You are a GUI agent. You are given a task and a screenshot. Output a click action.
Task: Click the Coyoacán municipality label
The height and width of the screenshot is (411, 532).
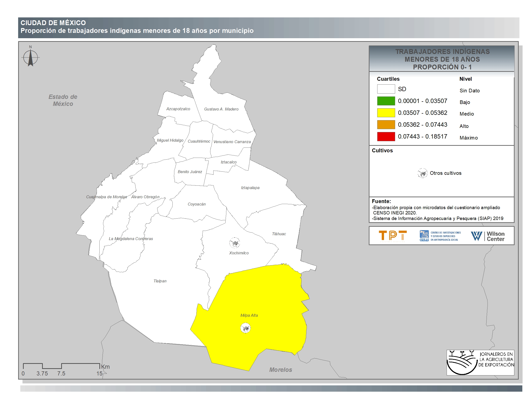(197, 204)
